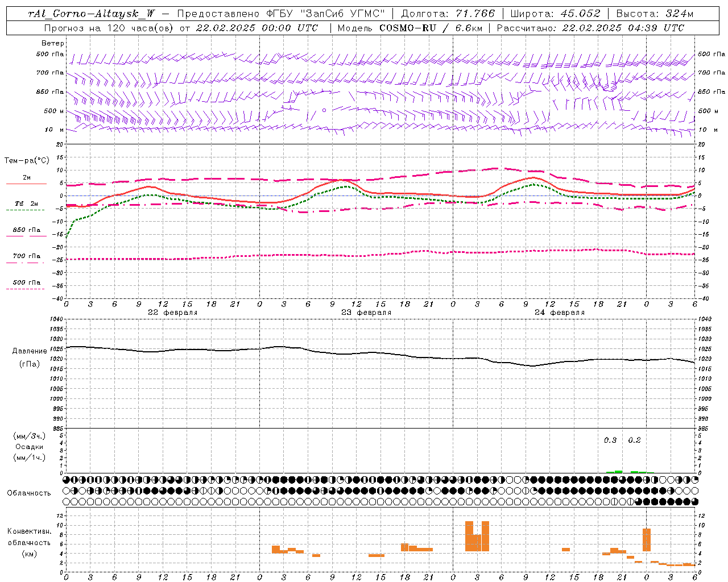Screen dimensions: 728x582
Task: Click the Высота: 324м header value
Action: 655,14
